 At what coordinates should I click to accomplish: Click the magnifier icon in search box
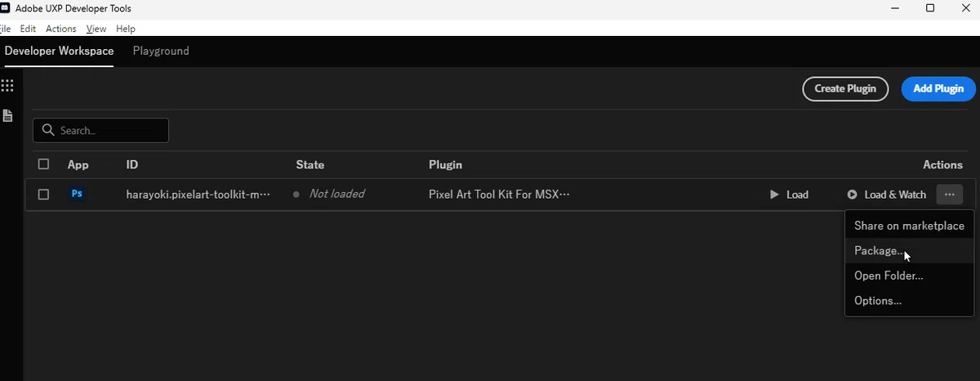48,130
